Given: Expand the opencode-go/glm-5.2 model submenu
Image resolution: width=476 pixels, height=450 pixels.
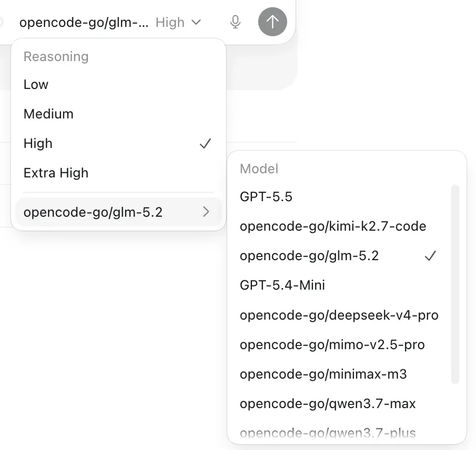Looking at the screenshot, I should pyautogui.click(x=118, y=212).
